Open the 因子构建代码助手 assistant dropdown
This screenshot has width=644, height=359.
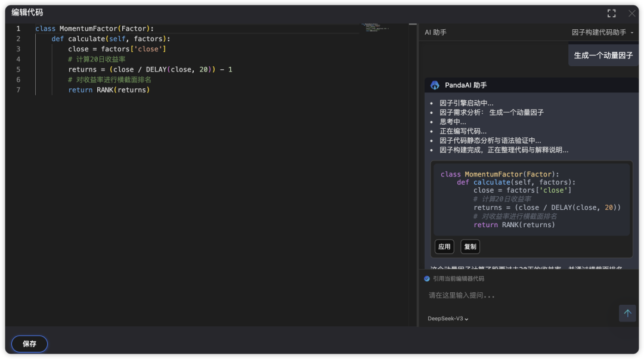pos(602,32)
